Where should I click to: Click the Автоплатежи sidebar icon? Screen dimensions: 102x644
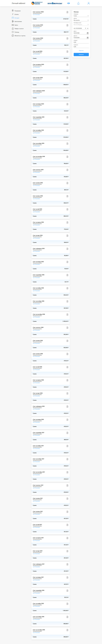point(13,22)
